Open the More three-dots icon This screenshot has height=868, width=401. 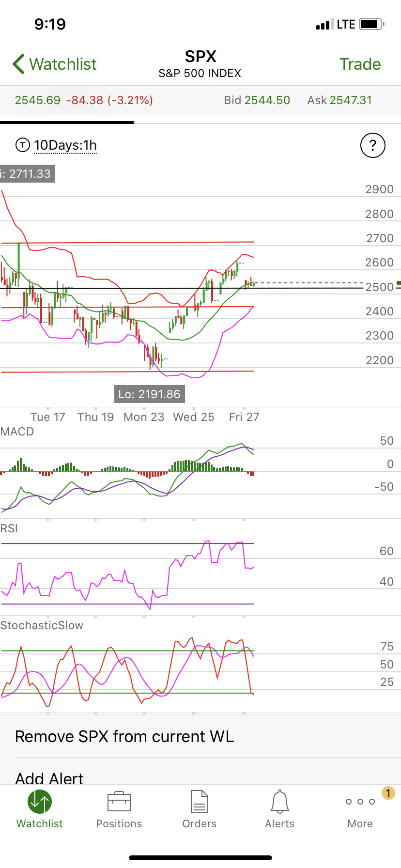tap(360, 802)
